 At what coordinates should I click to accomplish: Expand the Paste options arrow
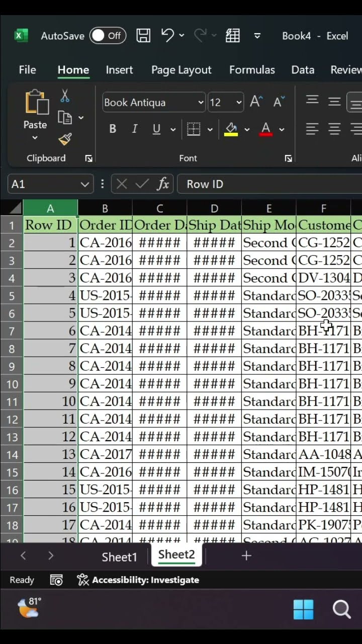pos(35,138)
